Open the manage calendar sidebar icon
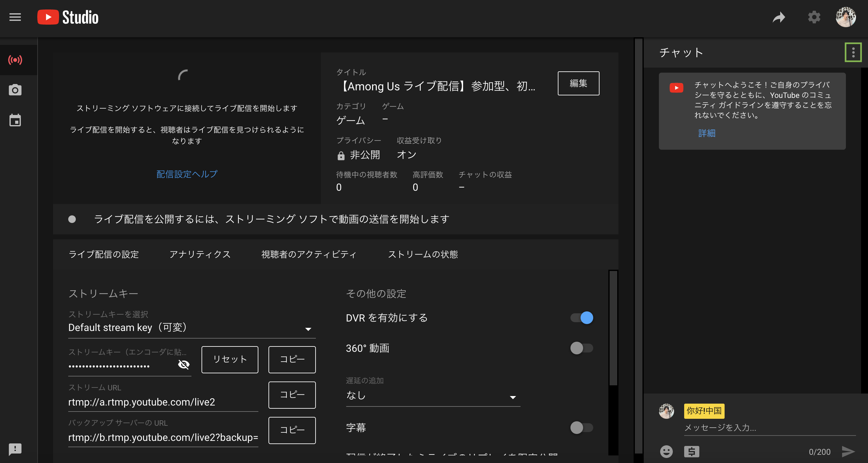 click(15, 120)
